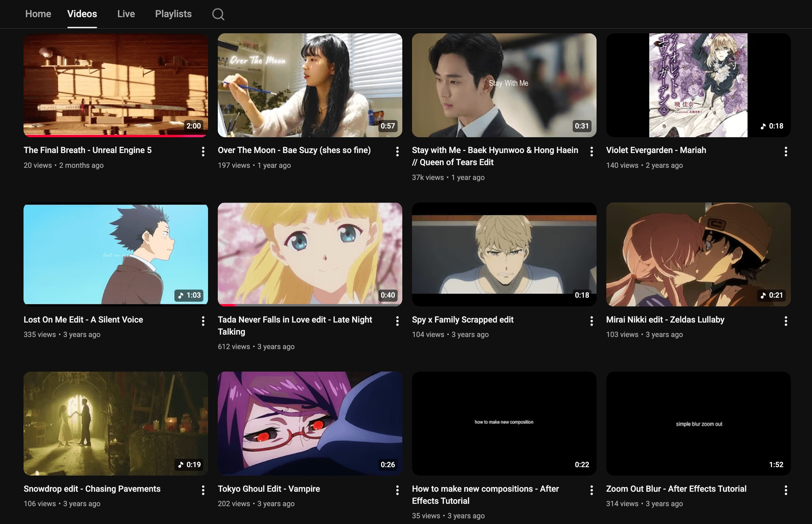Open options for Zoom Out Blur tutorial
The height and width of the screenshot is (524, 812).
785,490
